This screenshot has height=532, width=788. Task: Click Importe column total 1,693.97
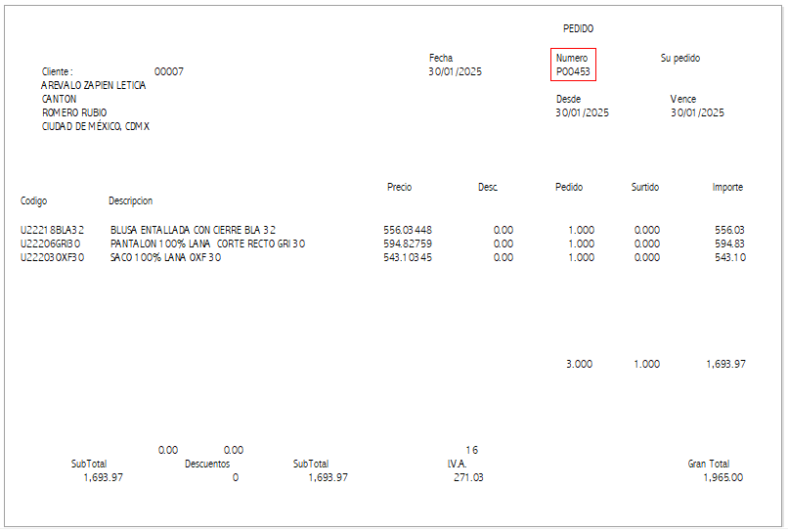[x=725, y=364]
